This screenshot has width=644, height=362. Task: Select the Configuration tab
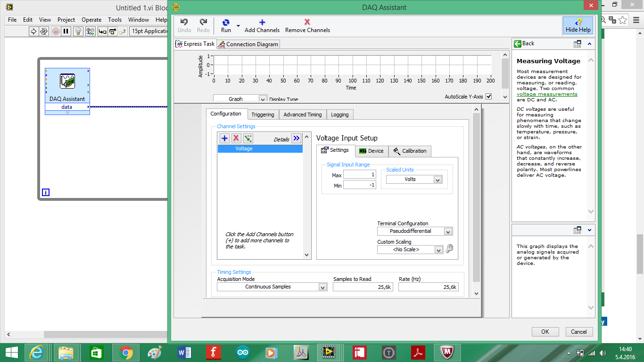tap(226, 114)
